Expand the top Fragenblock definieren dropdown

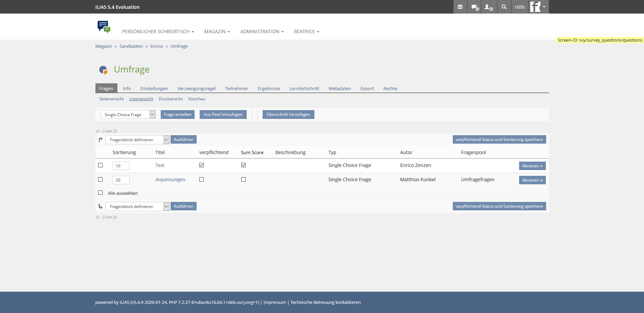(x=137, y=140)
